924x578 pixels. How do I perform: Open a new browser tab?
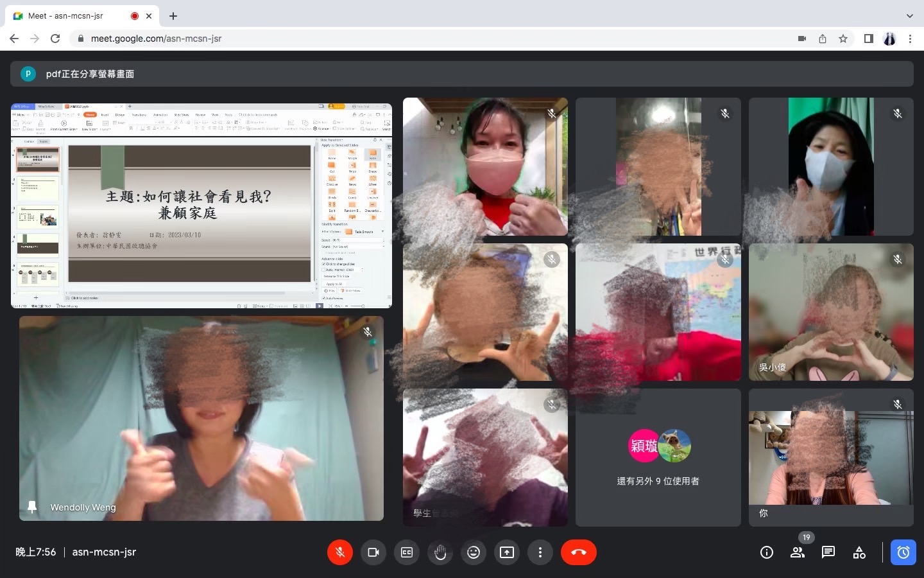pos(173,16)
